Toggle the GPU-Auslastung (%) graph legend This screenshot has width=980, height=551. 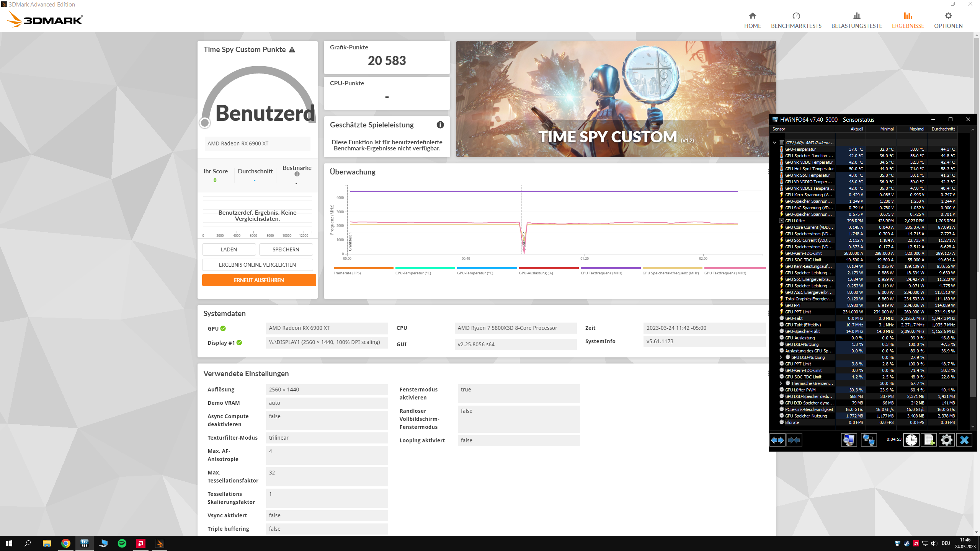click(x=536, y=273)
